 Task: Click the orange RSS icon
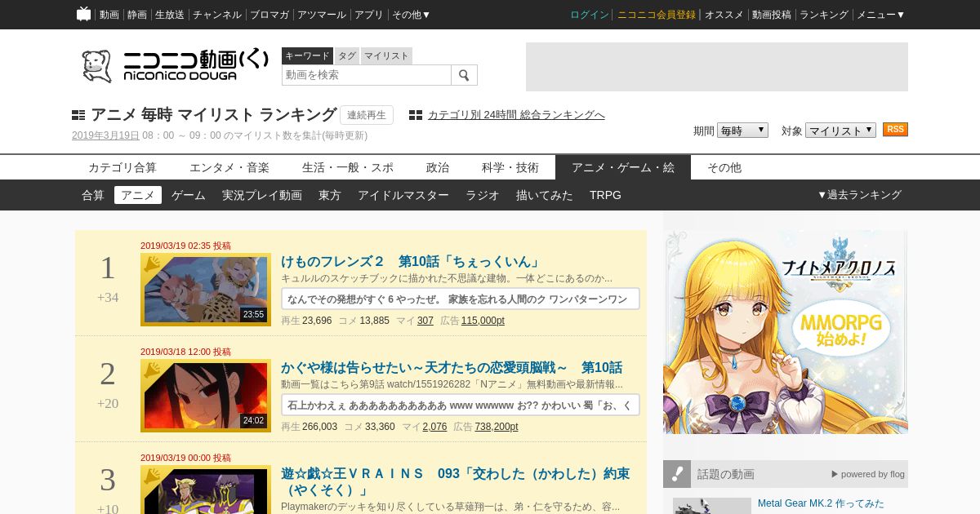(895, 130)
